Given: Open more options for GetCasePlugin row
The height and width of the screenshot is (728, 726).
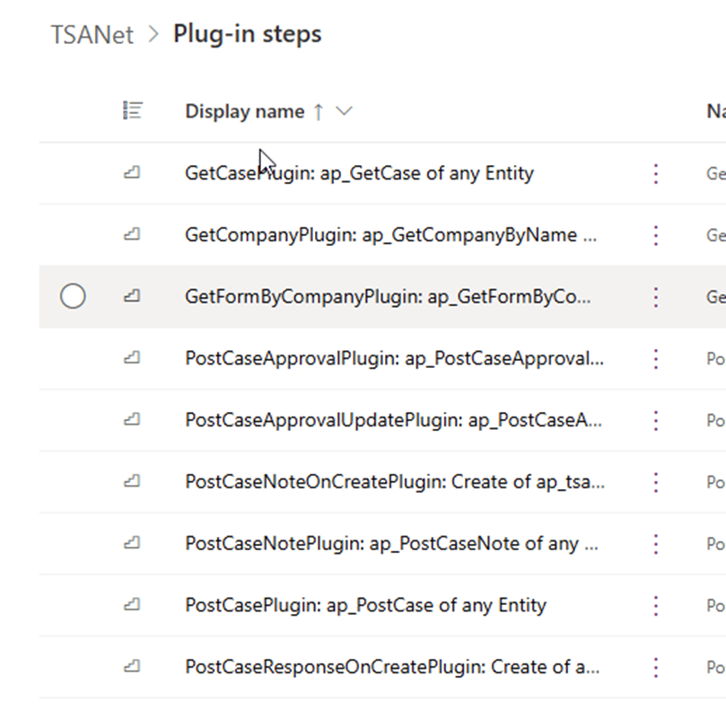Looking at the screenshot, I should click(656, 173).
